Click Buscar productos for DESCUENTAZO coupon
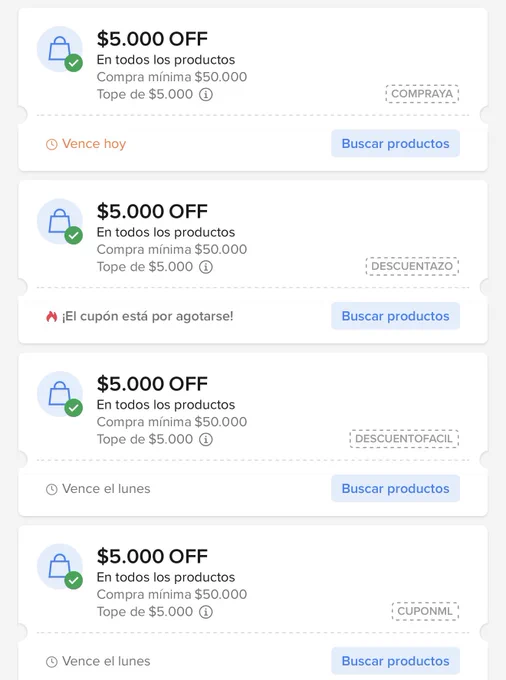Viewport: 506px width, 680px height. (x=395, y=316)
